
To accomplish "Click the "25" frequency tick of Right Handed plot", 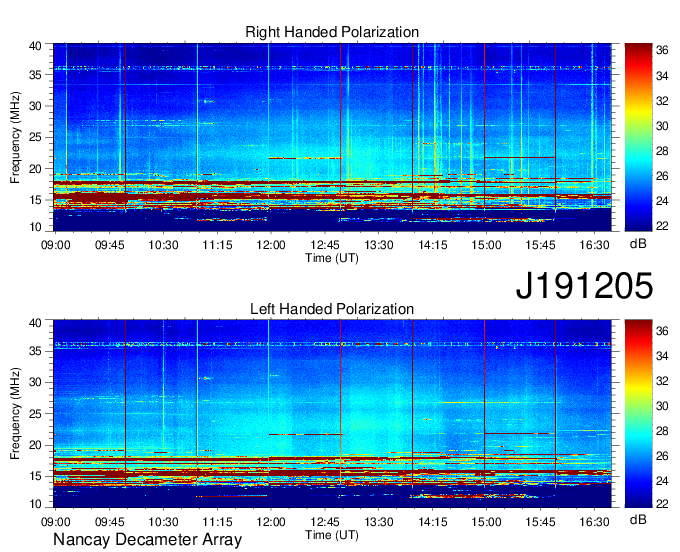I will tap(35, 137).
